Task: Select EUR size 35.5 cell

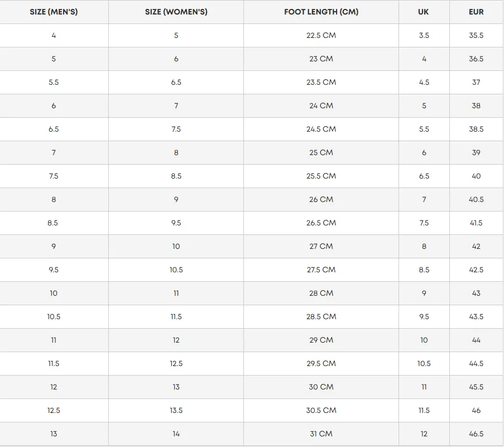Action: pos(476,35)
